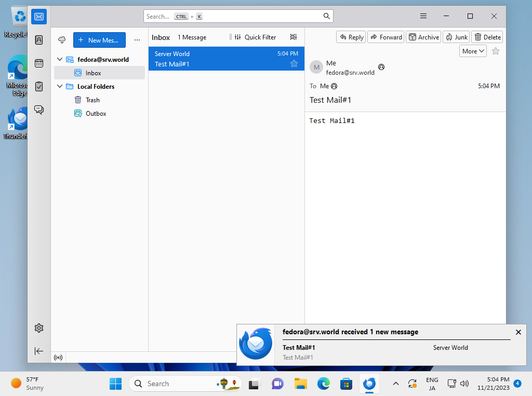Show hidden system tray icons
The width and height of the screenshot is (532, 396).
[x=395, y=384]
